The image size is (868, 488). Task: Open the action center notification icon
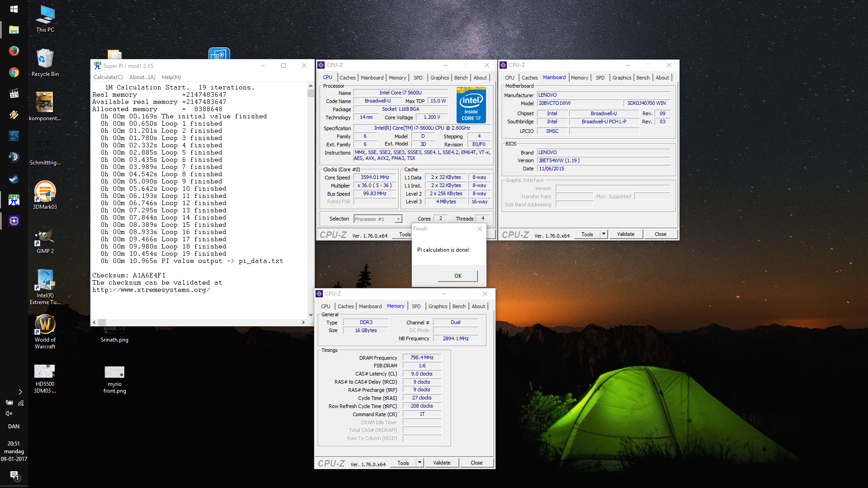tap(14, 476)
